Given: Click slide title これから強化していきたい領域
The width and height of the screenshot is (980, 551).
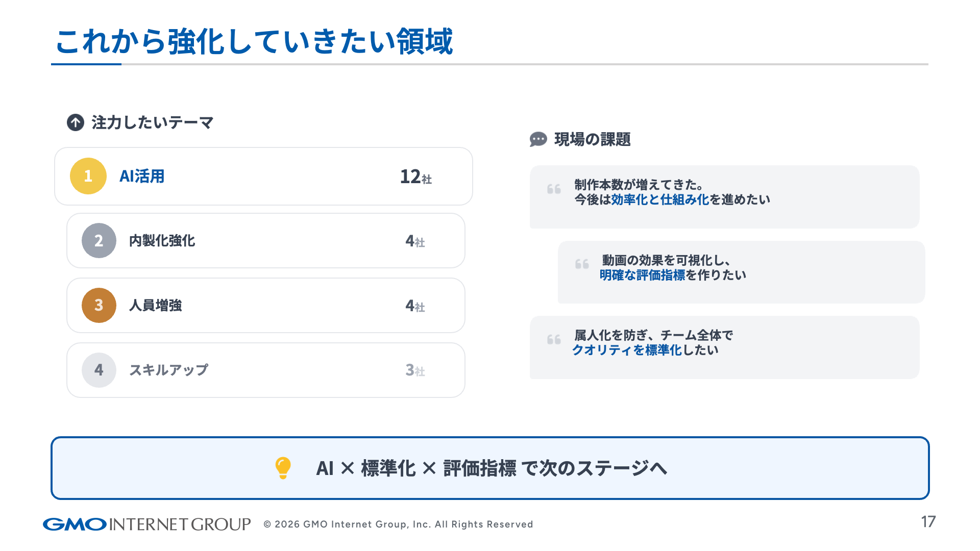Looking at the screenshot, I should (254, 41).
